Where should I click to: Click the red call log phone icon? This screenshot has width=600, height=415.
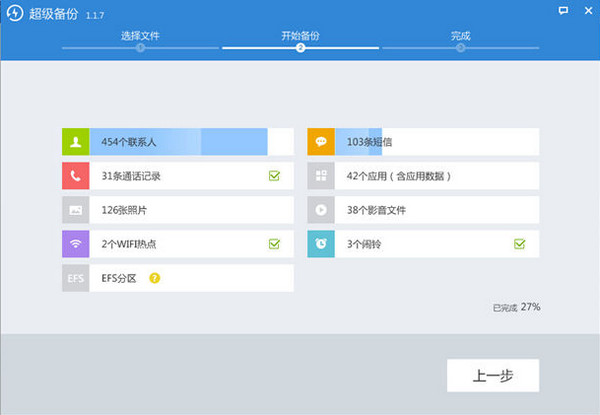pos(76,176)
